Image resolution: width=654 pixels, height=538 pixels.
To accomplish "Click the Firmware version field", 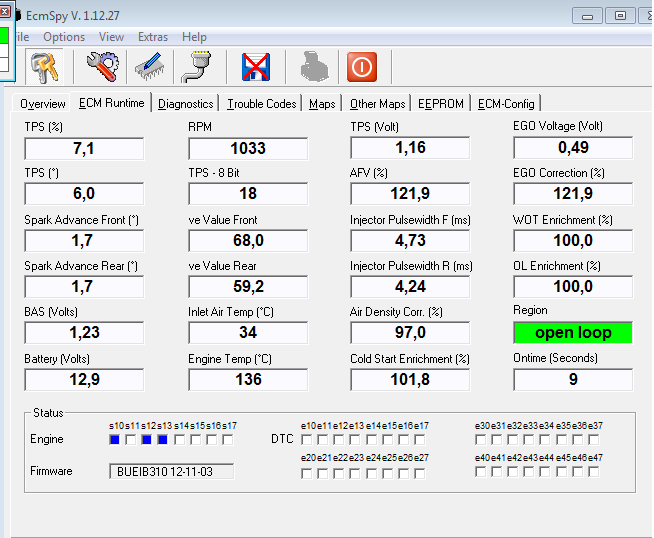I will [171, 471].
